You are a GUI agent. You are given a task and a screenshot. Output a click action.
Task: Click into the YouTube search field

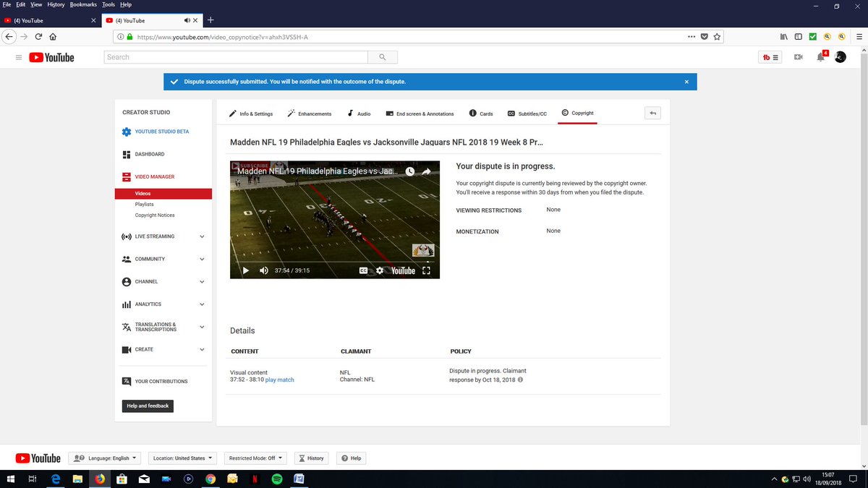pos(236,57)
